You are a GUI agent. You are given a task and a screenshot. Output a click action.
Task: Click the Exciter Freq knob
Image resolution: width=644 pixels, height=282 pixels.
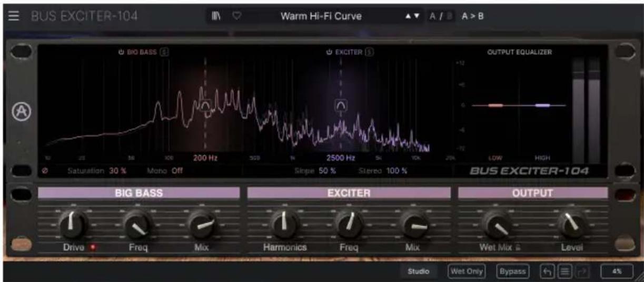(348, 225)
